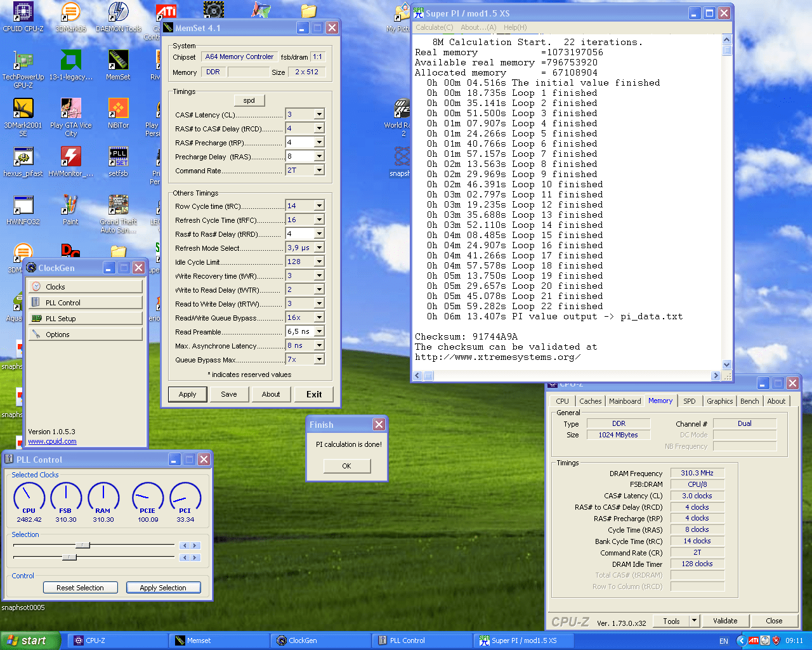Open Help(H) menu in Super PI
This screenshot has height=650, width=812.
(x=515, y=27)
